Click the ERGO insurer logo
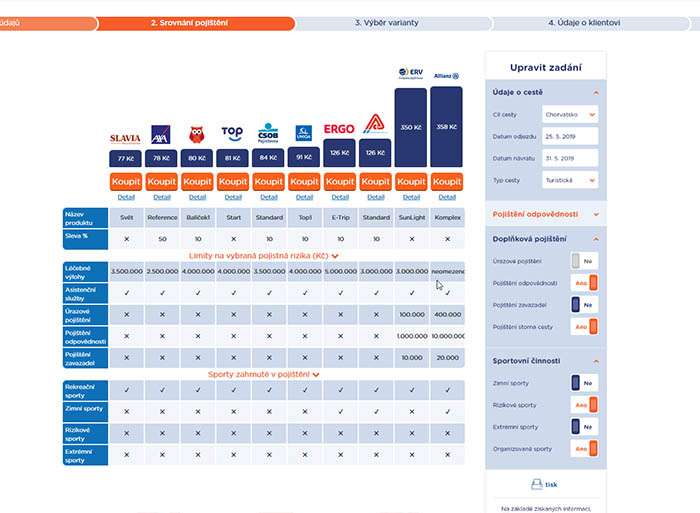Viewport: 700px width, 513px height. [340, 131]
